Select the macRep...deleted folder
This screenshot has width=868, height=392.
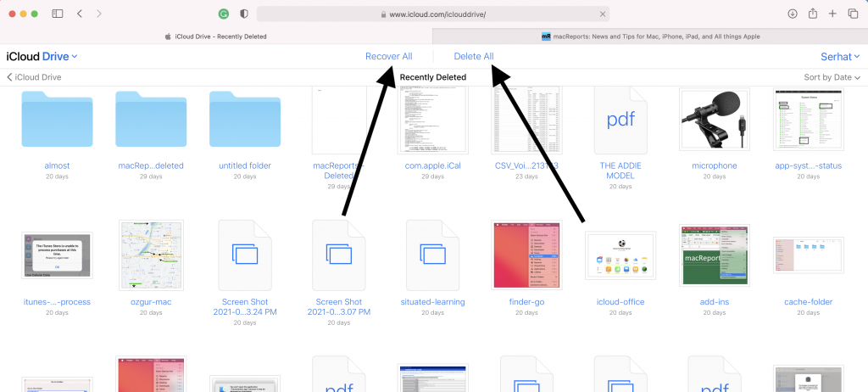click(x=151, y=119)
